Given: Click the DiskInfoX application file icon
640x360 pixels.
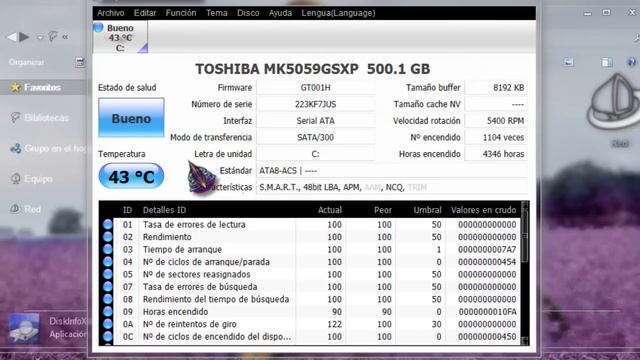Looking at the screenshot, I should coord(24,328).
